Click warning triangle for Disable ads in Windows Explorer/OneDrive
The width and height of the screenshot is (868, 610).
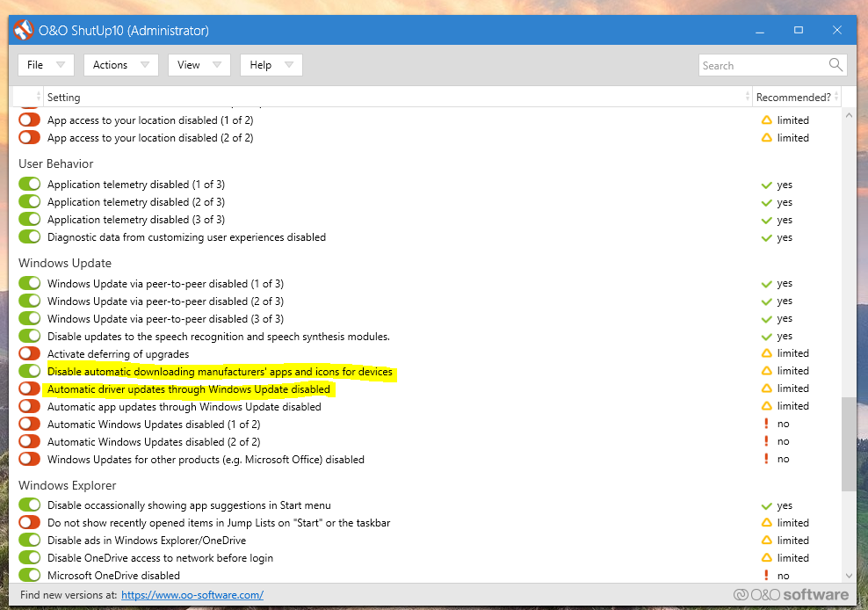pyautogui.click(x=767, y=541)
